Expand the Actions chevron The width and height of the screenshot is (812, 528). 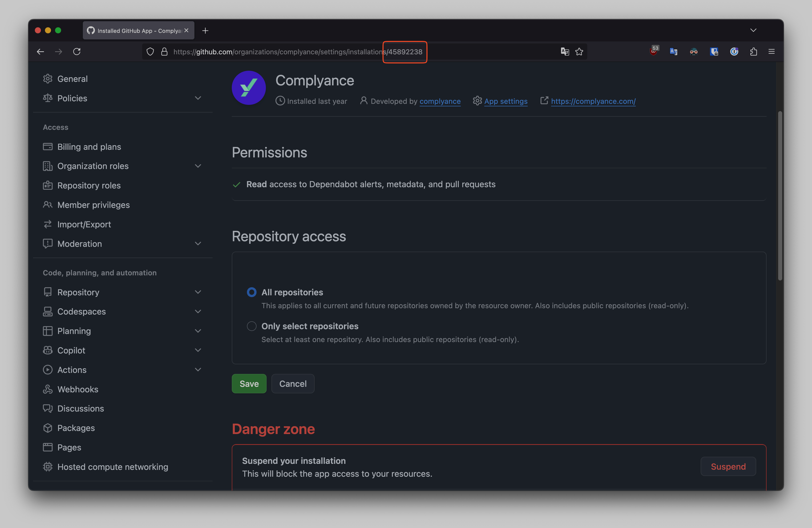(x=198, y=370)
